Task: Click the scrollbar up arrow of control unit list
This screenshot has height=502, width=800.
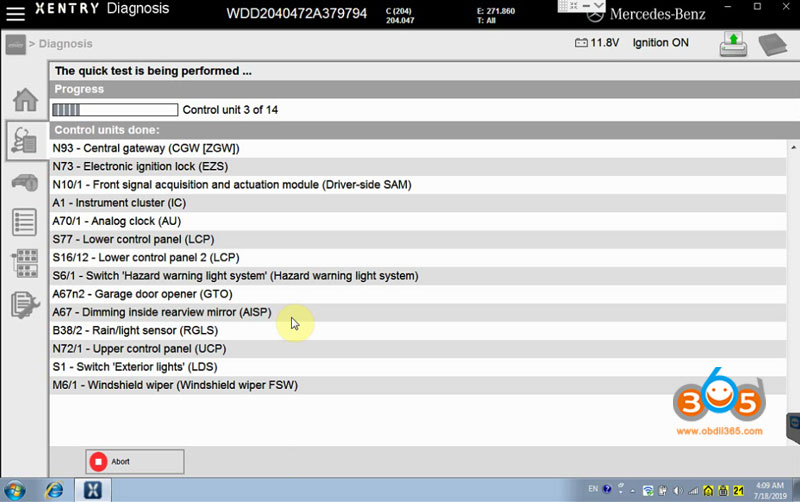Action: click(x=793, y=148)
